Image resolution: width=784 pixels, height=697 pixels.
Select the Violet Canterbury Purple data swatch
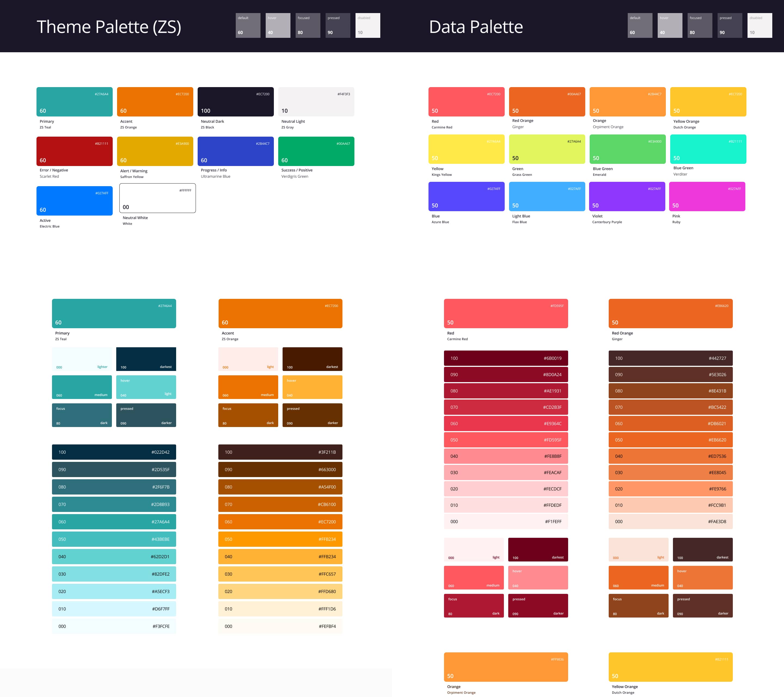click(627, 196)
